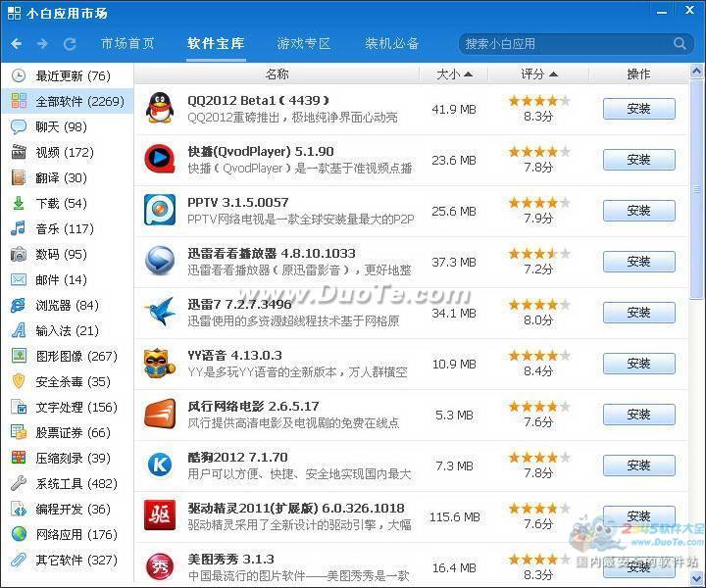Click the 数码 camera icon
The height and width of the screenshot is (588, 706).
19,254
